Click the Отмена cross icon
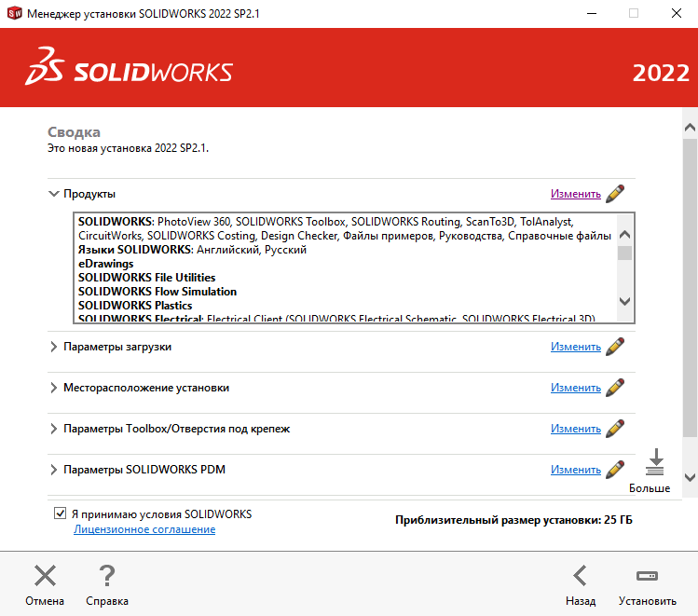Screen dimensions: 698x616 click(45, 576)
